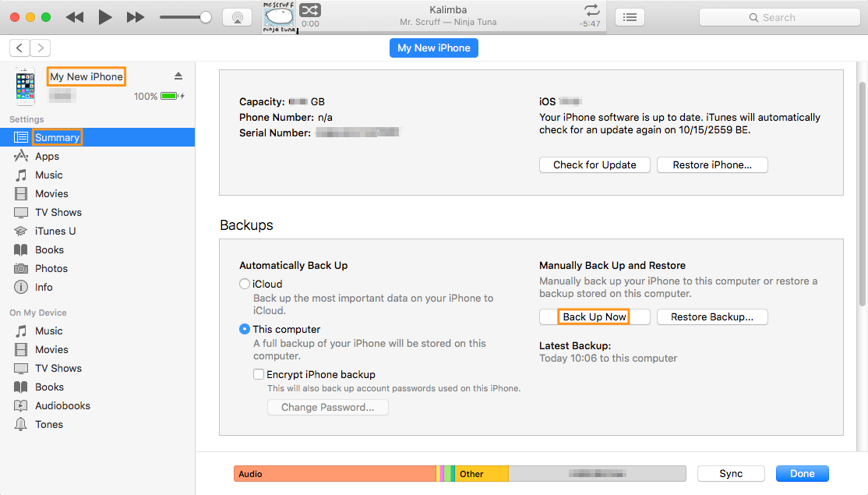
Task: Adjust the volume slider knob
Action: [x=206, y=17]
